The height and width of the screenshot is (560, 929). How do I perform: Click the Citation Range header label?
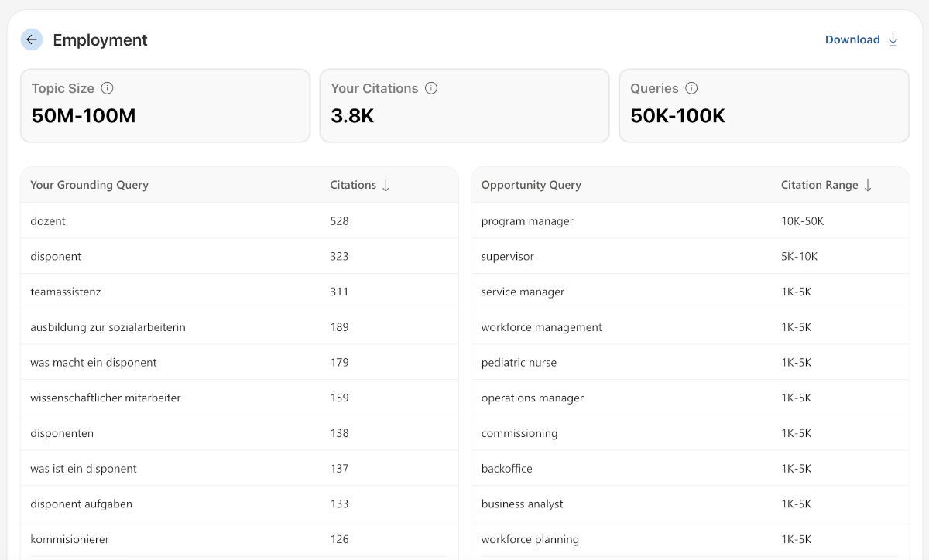(820, 185)
